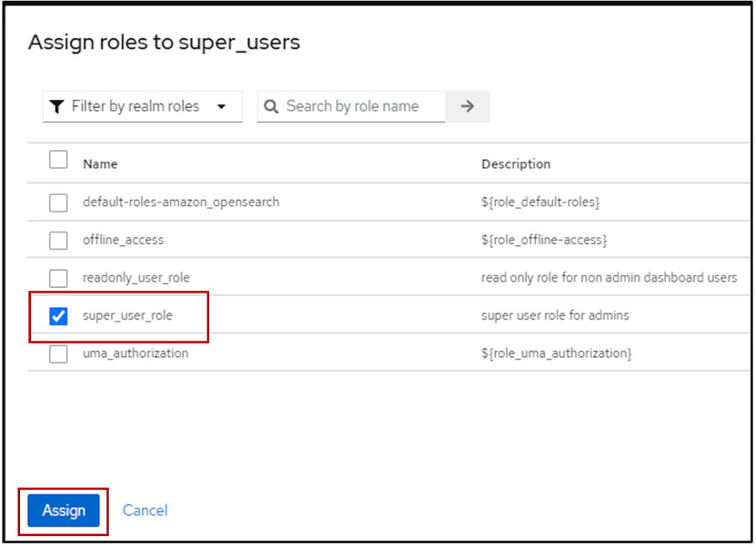
Task: Uncheck the super_user_role checkbox
Action: [x=59, y=316]
